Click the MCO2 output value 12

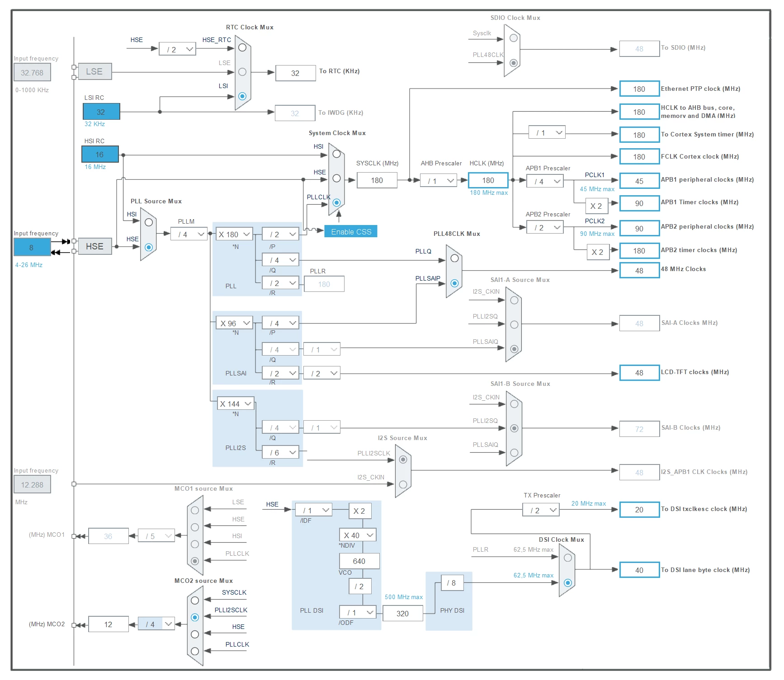[109, 624]
